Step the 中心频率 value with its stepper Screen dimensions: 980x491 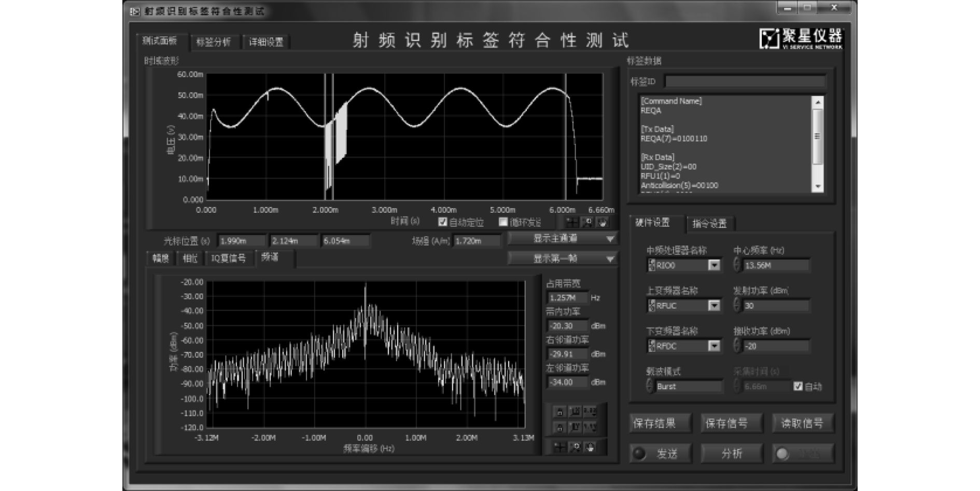tap(737, 265)
